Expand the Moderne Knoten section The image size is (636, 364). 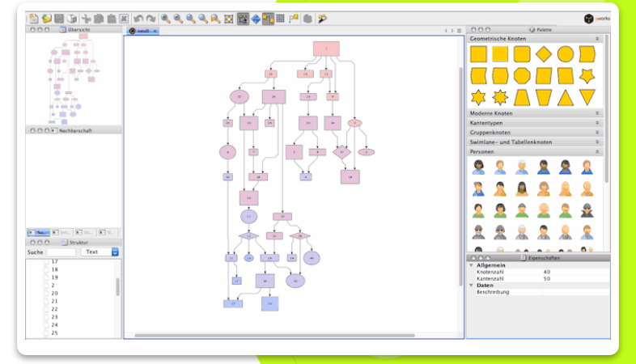597,113
